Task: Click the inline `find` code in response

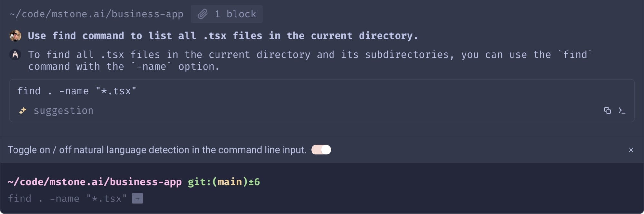Action: pos(575,55)
